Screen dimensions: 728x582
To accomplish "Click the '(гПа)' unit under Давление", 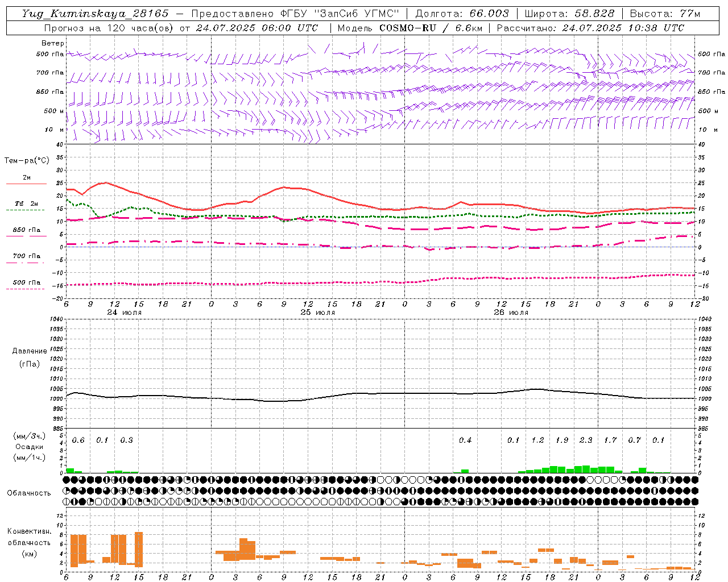I will [30, 364].
